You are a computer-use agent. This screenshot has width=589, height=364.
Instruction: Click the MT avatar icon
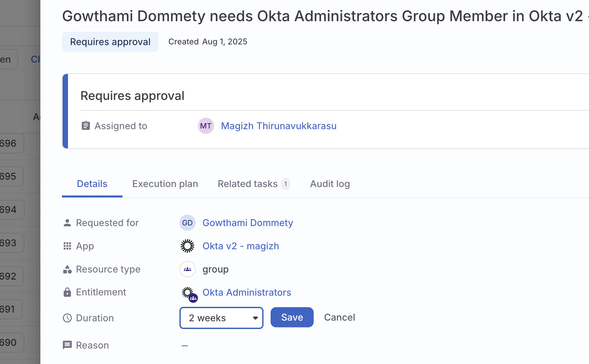pyautogui.click(x=206, y=126)
